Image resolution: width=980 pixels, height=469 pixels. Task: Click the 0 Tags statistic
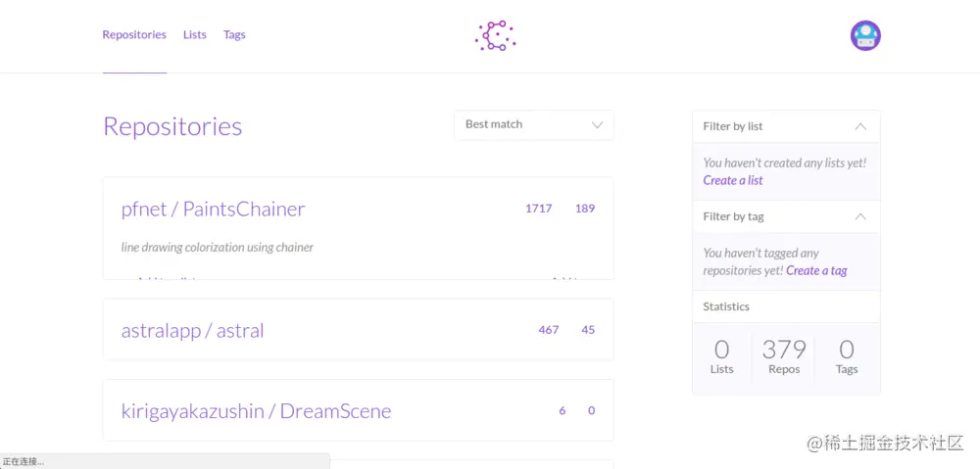pyautogui.click(x=847, y=356)
